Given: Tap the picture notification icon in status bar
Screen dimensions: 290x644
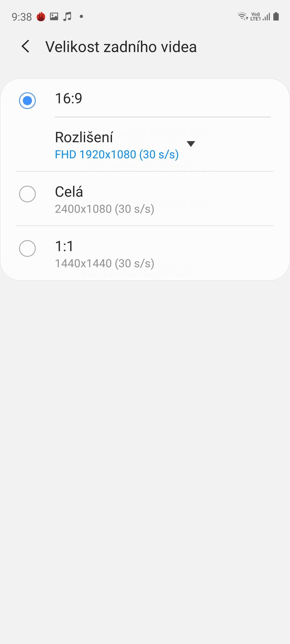Looking at the screenshot, I should coord(54,17).
